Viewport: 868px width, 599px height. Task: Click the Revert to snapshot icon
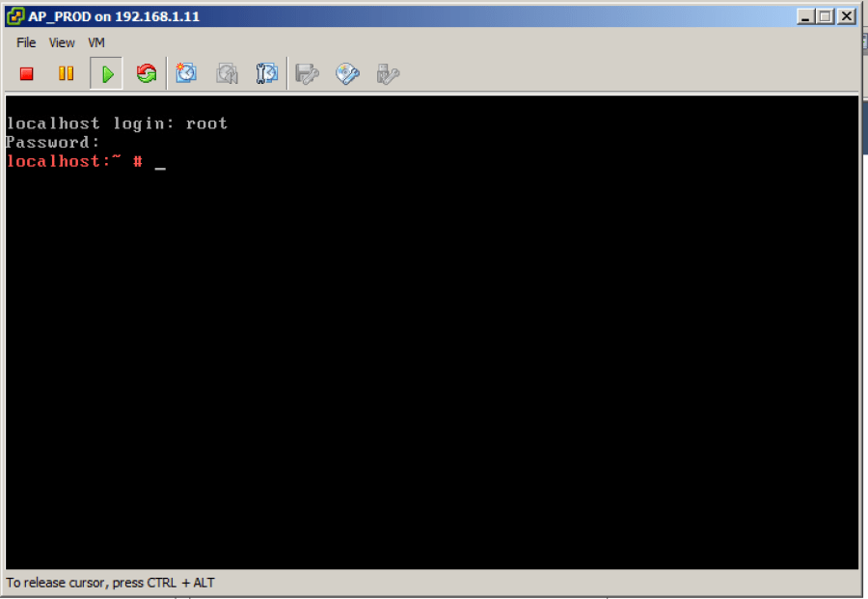coord(227,73)
